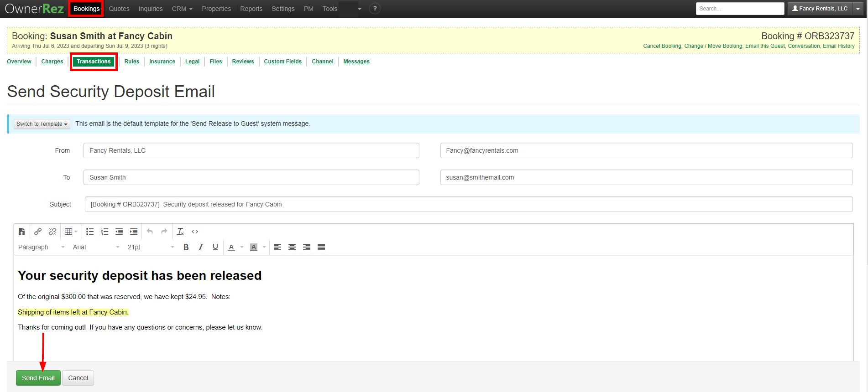Click the upload file icon in editor
868x392 pixels.
tap(21, 232)
